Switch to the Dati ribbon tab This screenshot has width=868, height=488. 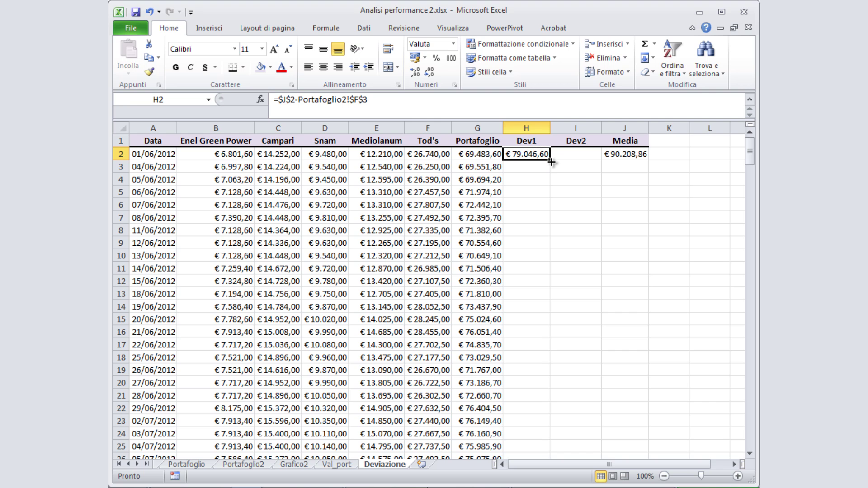point(363,28)
